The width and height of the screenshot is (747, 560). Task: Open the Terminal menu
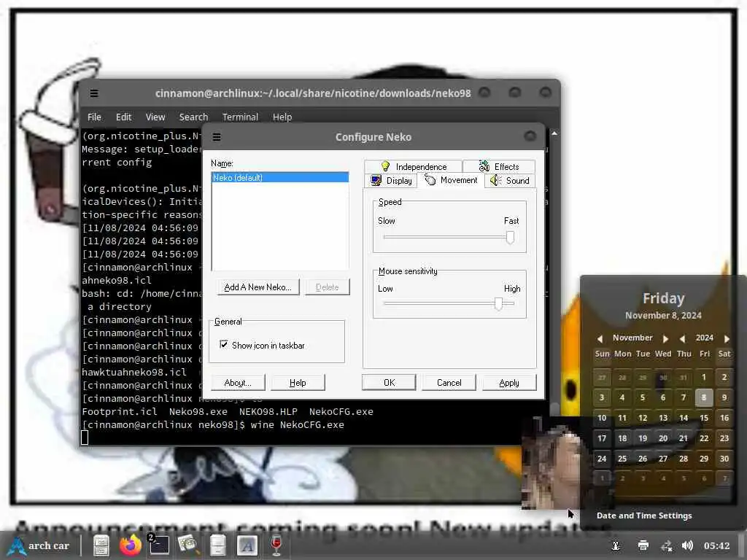(x=240, y=117)
